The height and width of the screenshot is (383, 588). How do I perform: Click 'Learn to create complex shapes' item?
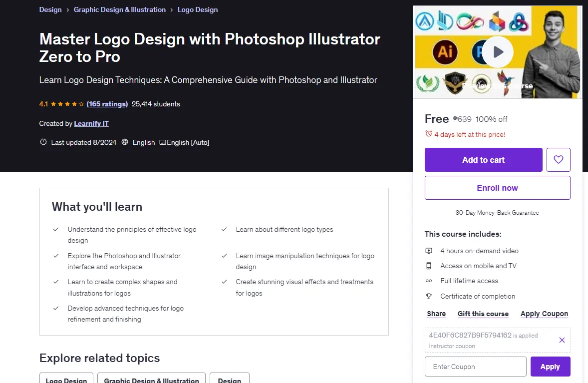(123, 287)
